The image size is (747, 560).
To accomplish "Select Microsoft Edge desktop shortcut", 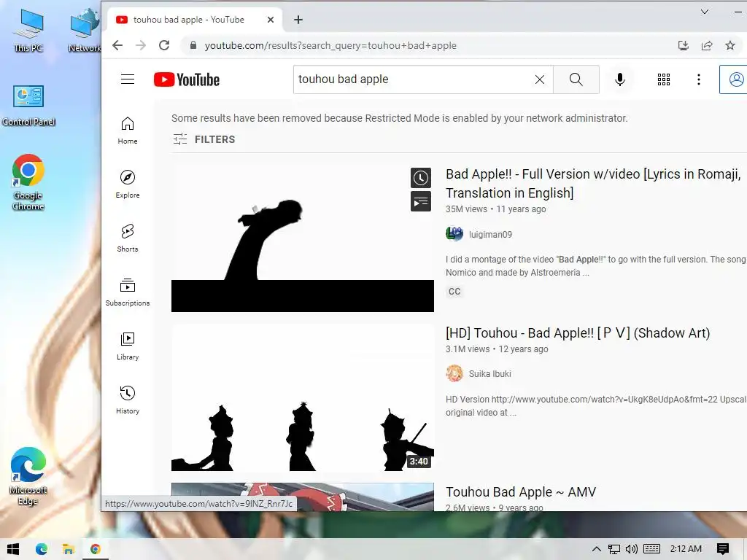I will [x=28, y=476].
